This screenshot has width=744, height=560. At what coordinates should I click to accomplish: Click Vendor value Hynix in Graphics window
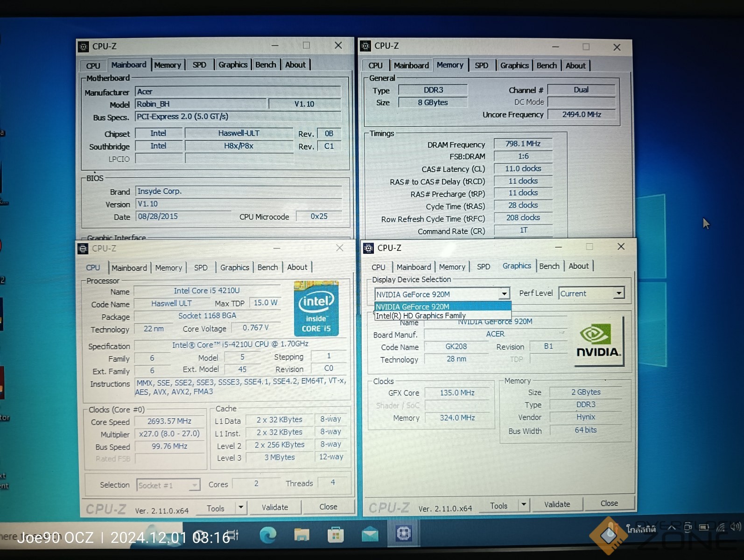pos(586,417)
